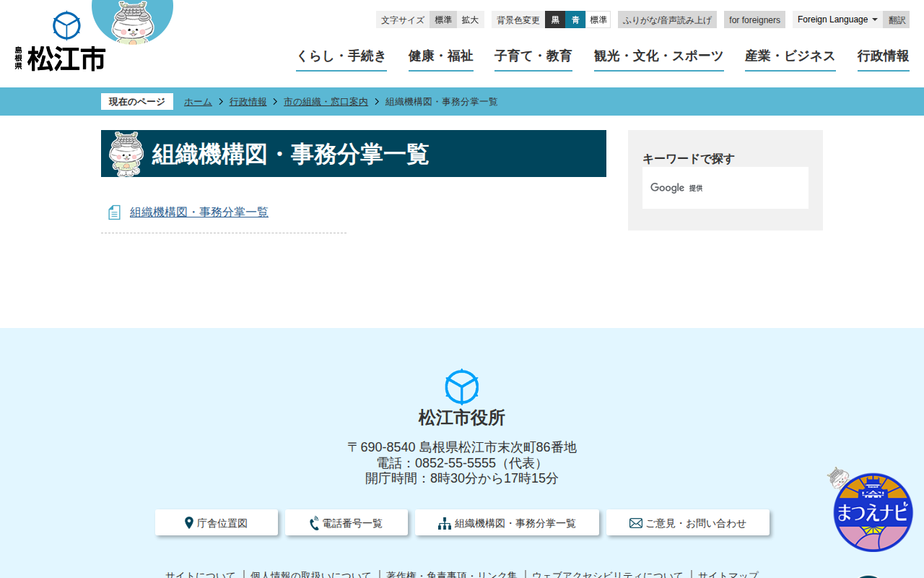Click the for foreigners button
Image resolution: width=924 pixels, height=578 pixels.
(x=754, y=20)
